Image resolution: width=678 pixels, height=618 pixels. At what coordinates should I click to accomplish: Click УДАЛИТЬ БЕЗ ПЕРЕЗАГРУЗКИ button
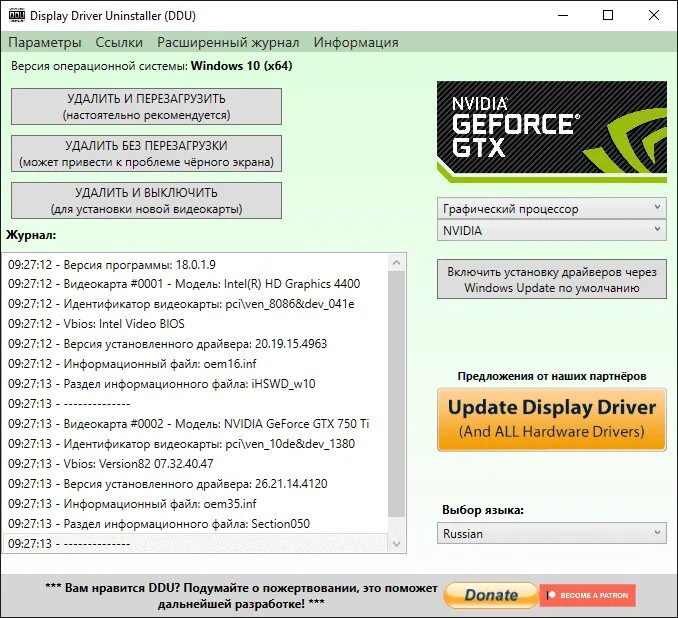pos(146,154)
